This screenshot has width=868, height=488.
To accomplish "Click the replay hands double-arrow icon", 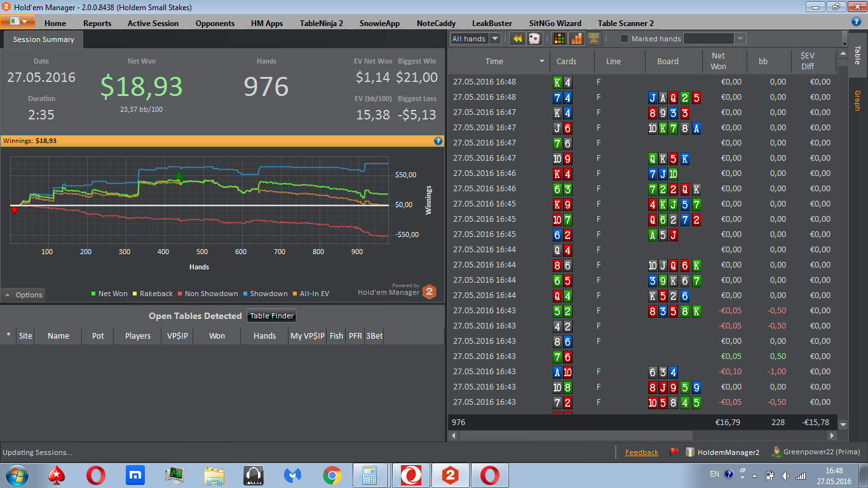I will [517, 39].
